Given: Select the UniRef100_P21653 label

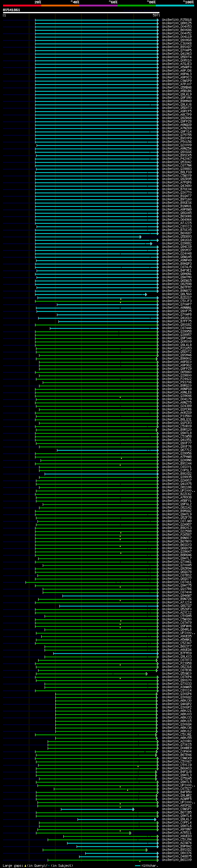Looking at the screenshot, I should tap(177, 349).
